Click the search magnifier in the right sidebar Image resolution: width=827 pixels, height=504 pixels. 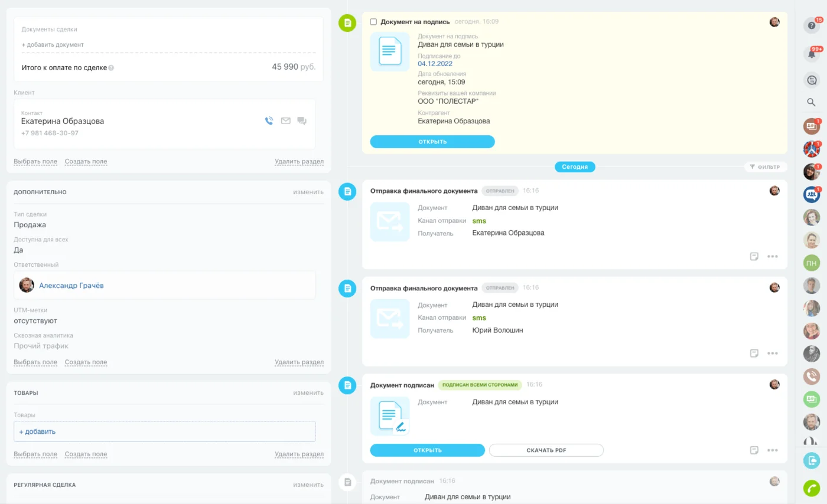point(811,102)
